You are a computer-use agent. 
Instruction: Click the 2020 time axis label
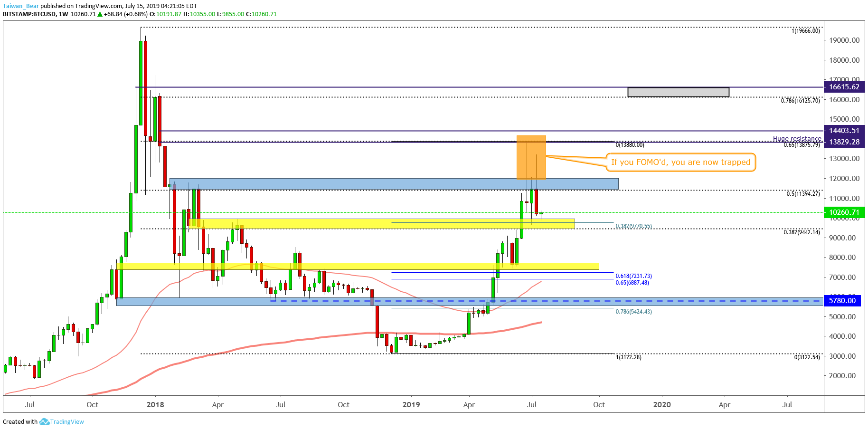[x=662, y=405]
